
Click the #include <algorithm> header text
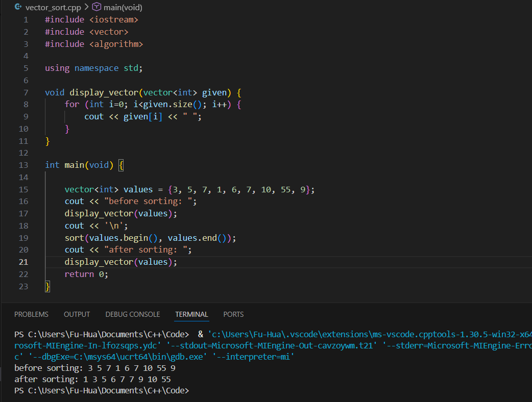94,44
